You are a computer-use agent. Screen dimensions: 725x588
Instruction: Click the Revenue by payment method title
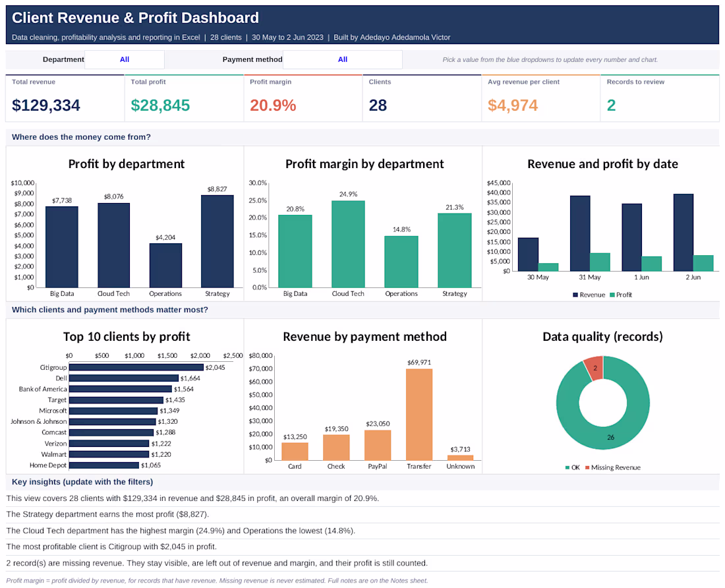pos(364,337)
